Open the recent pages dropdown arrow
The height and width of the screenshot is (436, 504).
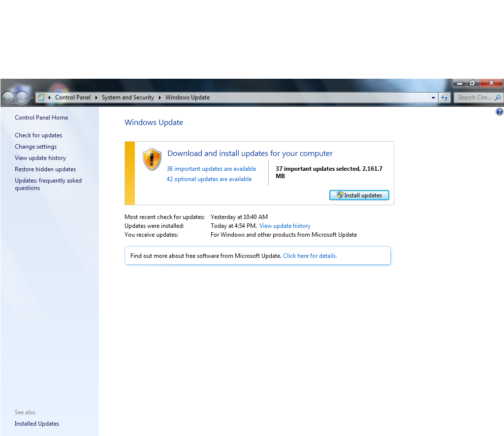[x=32, y=98]
